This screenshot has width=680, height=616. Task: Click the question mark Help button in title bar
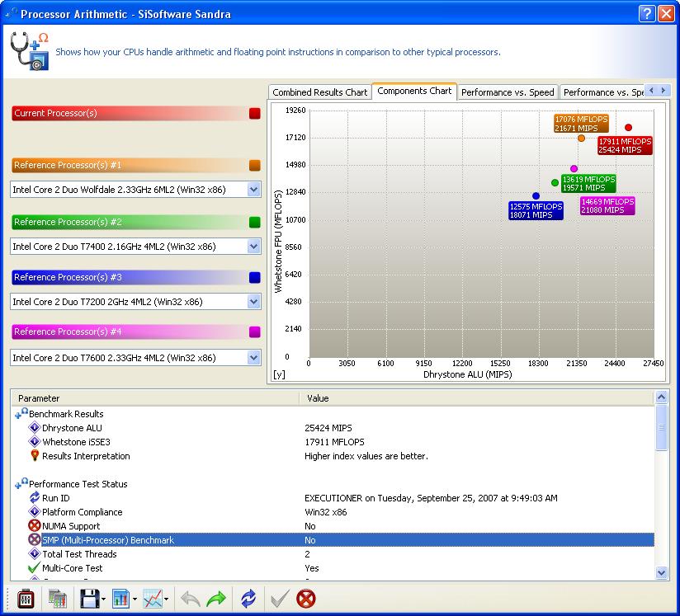click(648, 14)
